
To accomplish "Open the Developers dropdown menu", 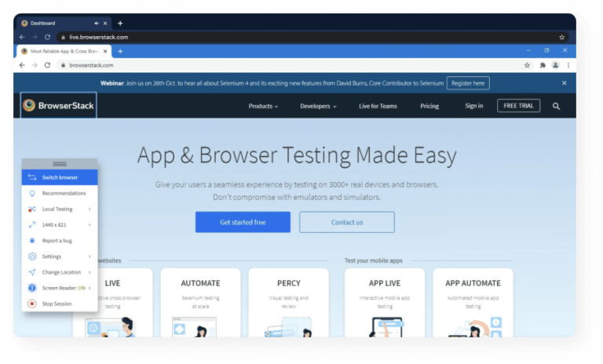I will pos(318,106).
